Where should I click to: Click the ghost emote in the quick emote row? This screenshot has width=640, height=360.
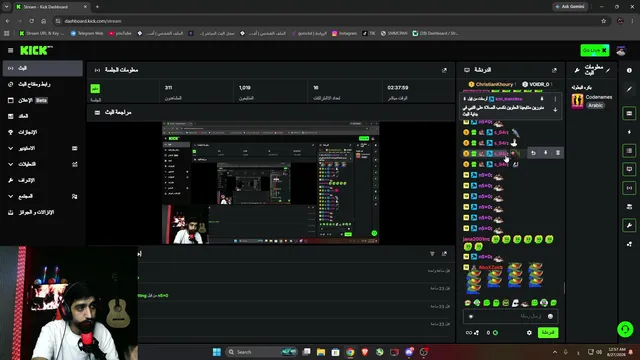(515, 303)
